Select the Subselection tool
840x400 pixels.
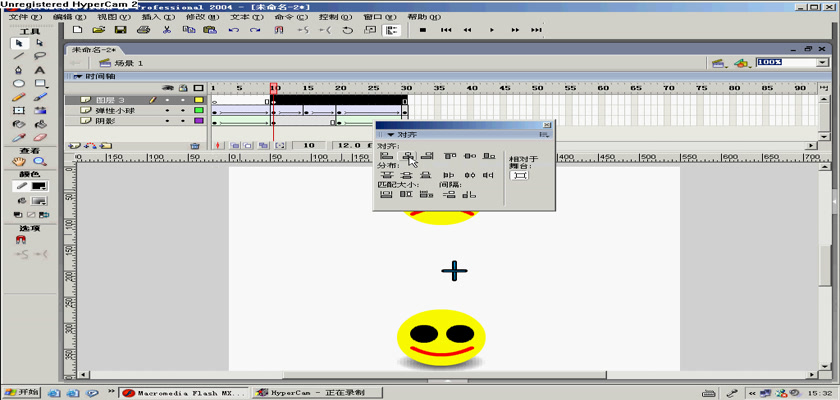(x=40, y=43)
